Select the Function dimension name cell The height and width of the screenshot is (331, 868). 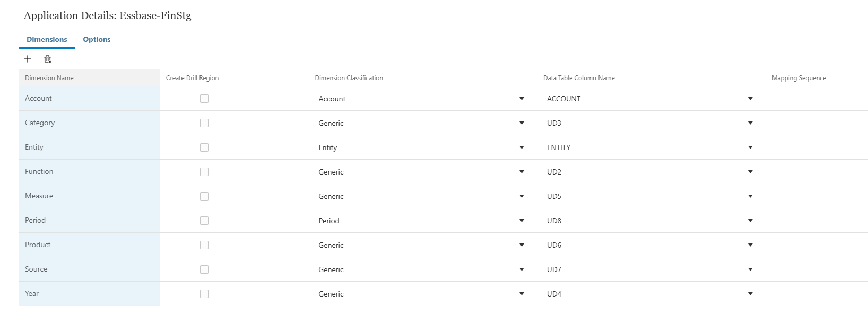pyautogui.click(x=89, y=172)
